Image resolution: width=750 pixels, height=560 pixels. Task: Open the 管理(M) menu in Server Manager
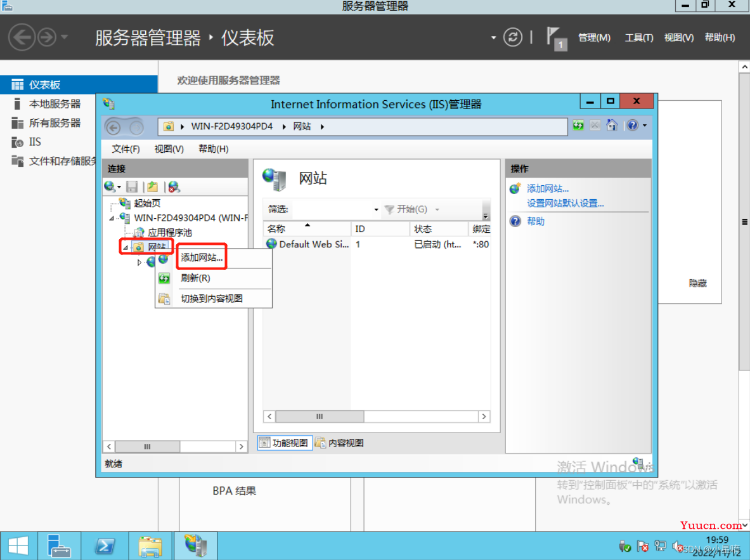[594, 37]
